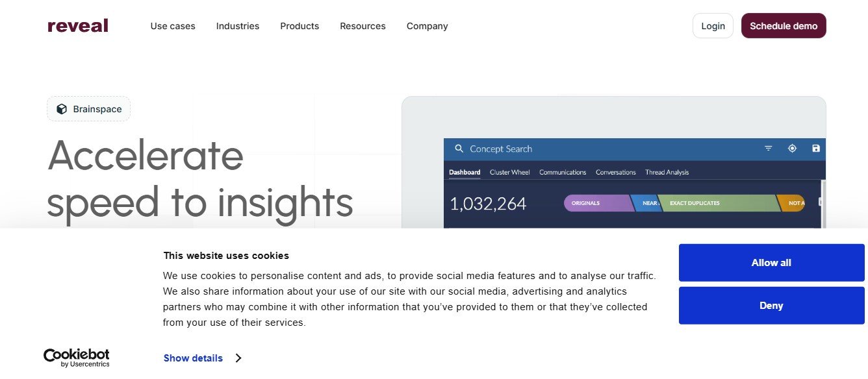Click the Schedule demo button
The width and height of the screenshot is (868, 379).
pos(784,26)
